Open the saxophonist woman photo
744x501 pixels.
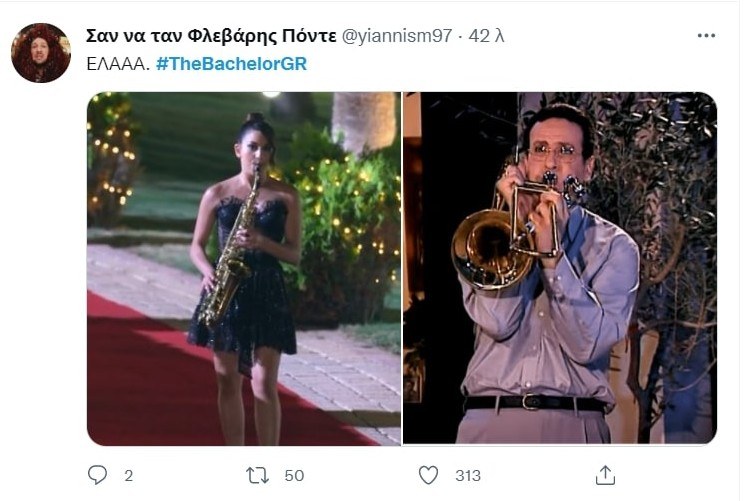pos(243,268)
